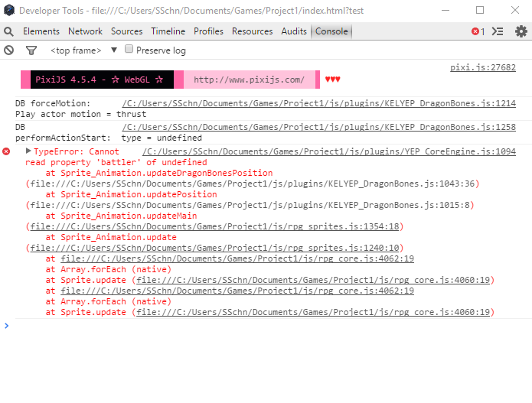This screenshot has width=532, height=403.
Task: Switch to the Network tab
Action: click(x=85, y=31)
